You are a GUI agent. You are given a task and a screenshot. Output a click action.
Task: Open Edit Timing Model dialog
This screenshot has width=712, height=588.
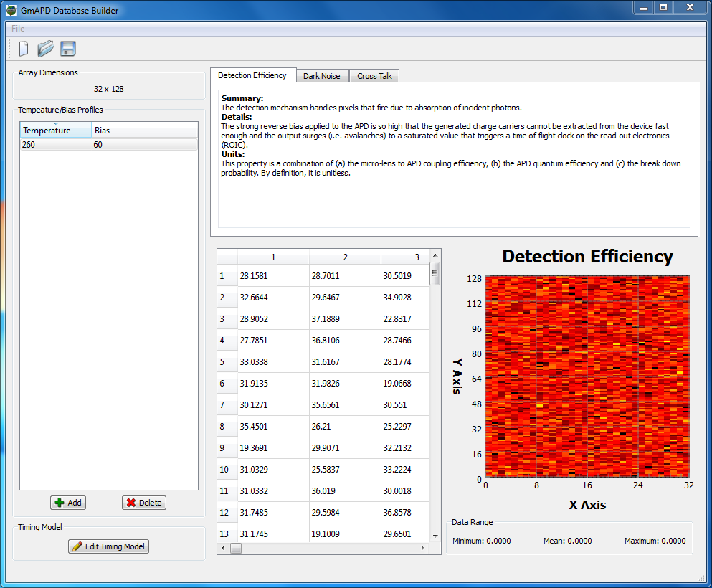coord(108,546)
